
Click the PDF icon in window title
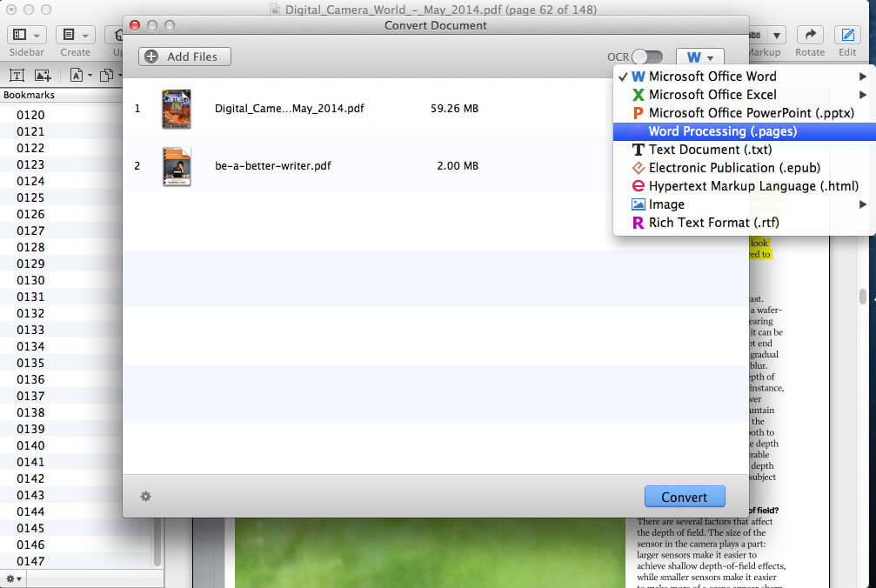coord(274,10)
